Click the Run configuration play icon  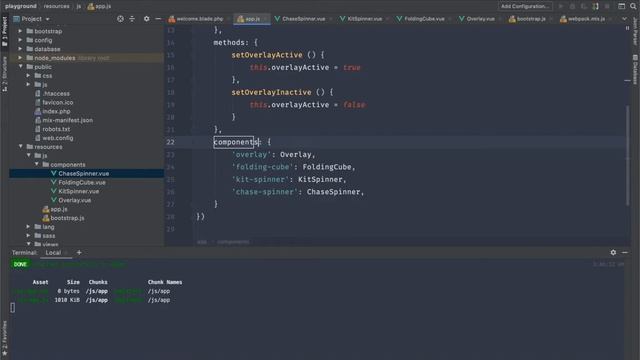561,6
